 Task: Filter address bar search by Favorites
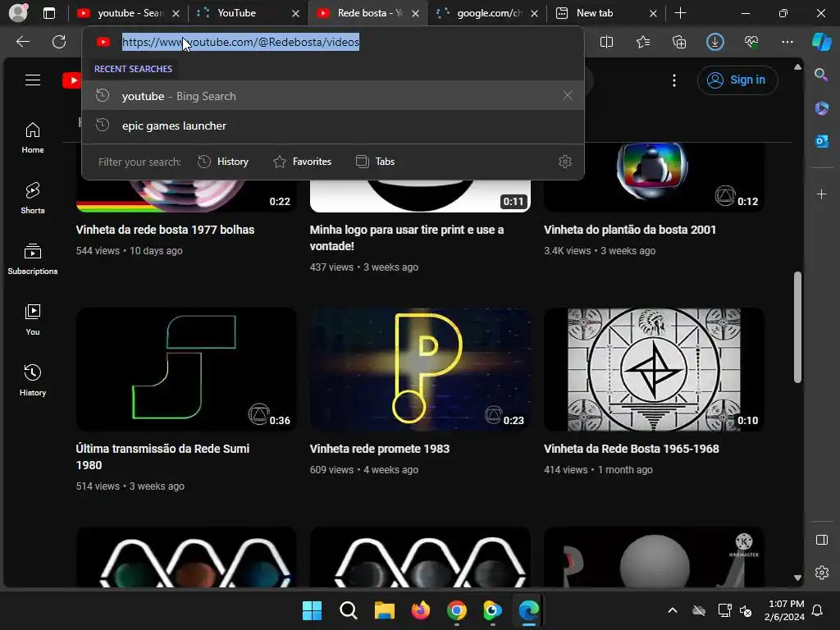click(303, 162)
